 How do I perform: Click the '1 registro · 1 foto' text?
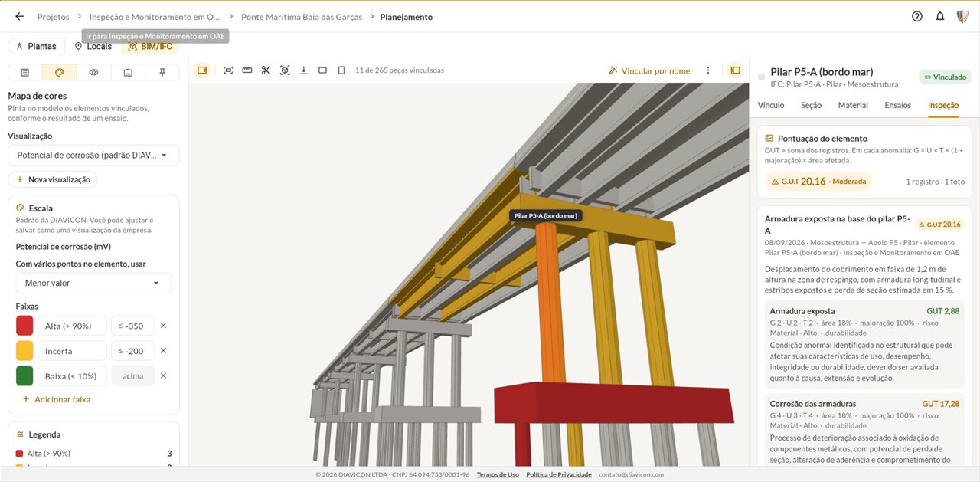tap(935, 182)
